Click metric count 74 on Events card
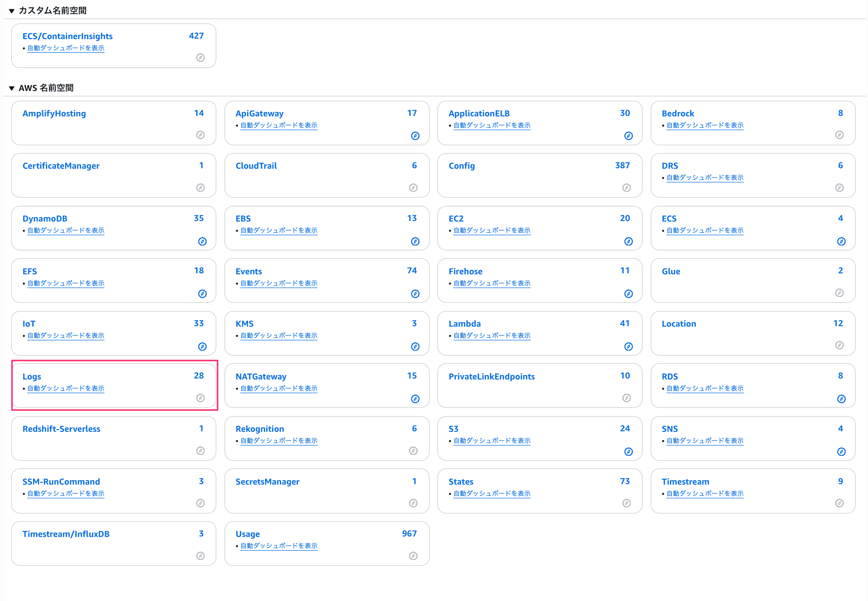This screenshot has width=868, height=601. pos(412,270)
